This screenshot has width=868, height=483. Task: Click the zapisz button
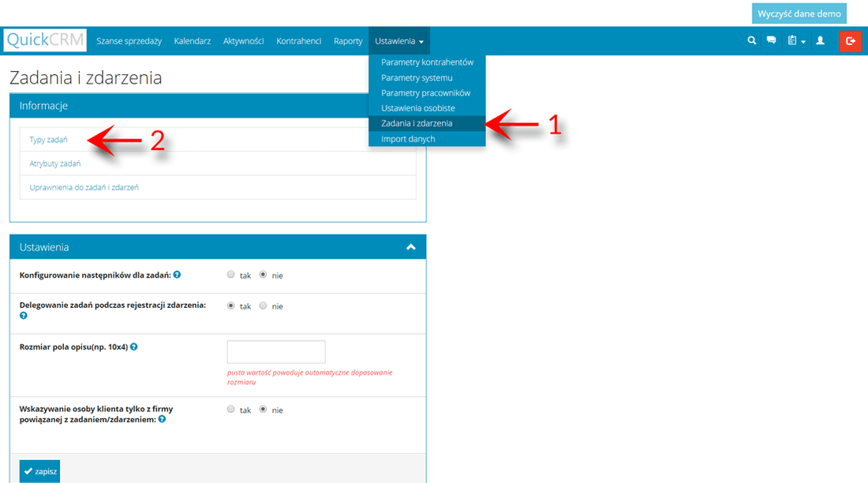coord(39,470)
